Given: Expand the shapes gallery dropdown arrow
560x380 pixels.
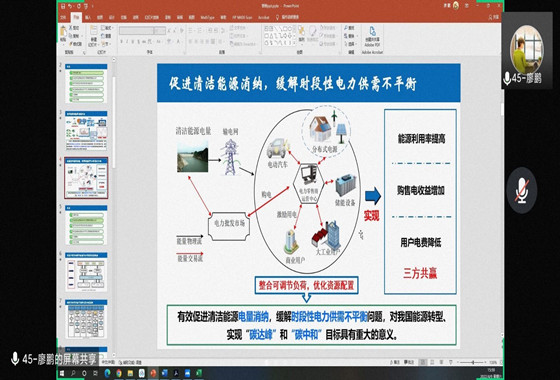Looking at the screenshot, I should [x=294, y=44].
